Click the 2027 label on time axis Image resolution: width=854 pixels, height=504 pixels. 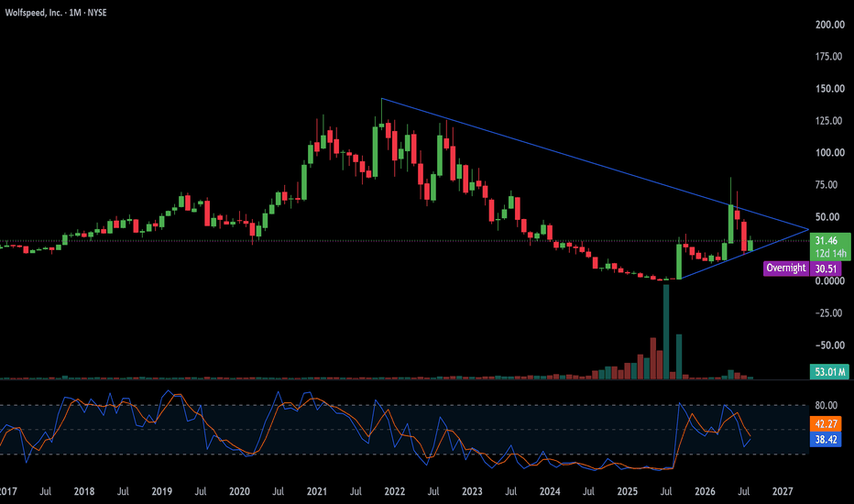pos(783,491)
